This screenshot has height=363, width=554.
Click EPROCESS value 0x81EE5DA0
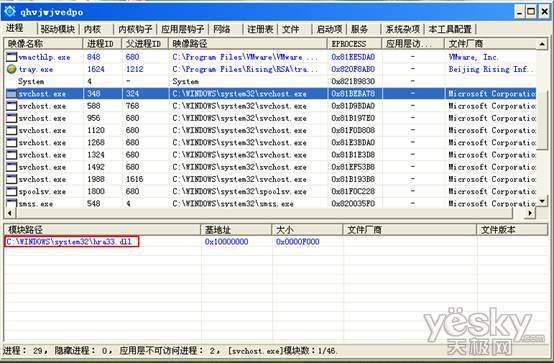[353, 57]
